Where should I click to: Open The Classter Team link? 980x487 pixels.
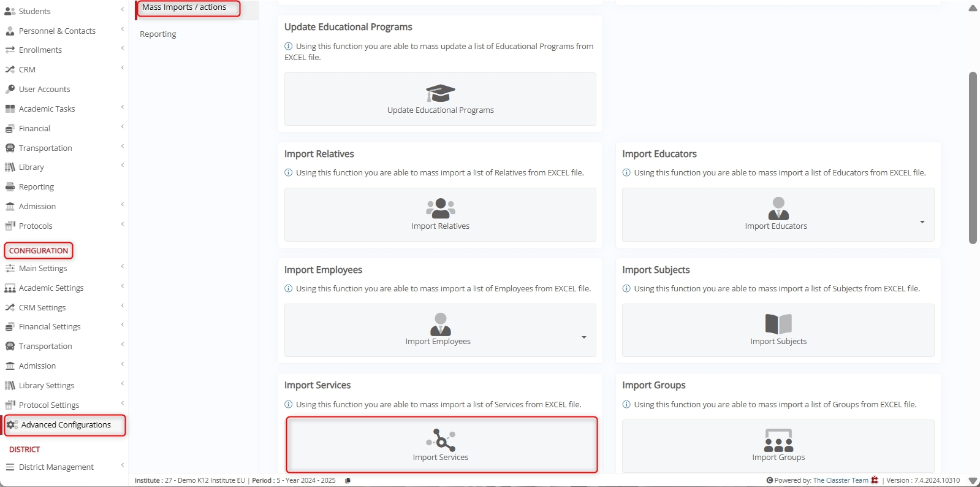pos(840,480)
